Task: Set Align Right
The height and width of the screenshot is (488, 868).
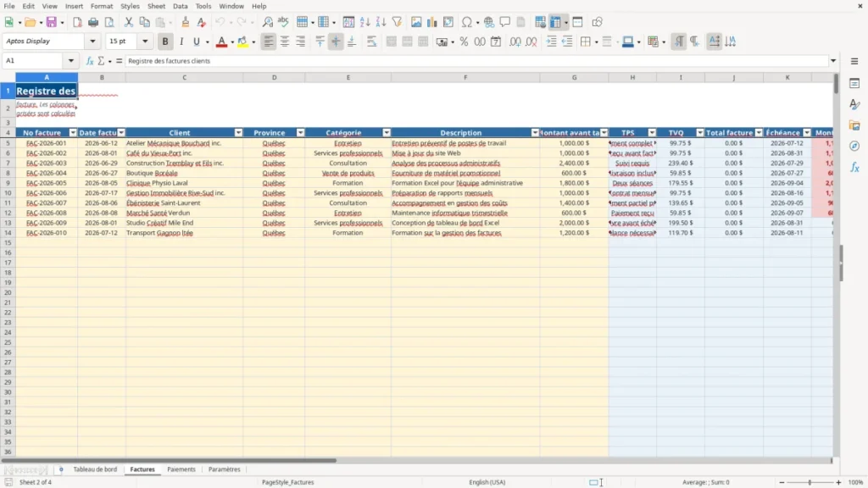Action: tap(301, 42)
